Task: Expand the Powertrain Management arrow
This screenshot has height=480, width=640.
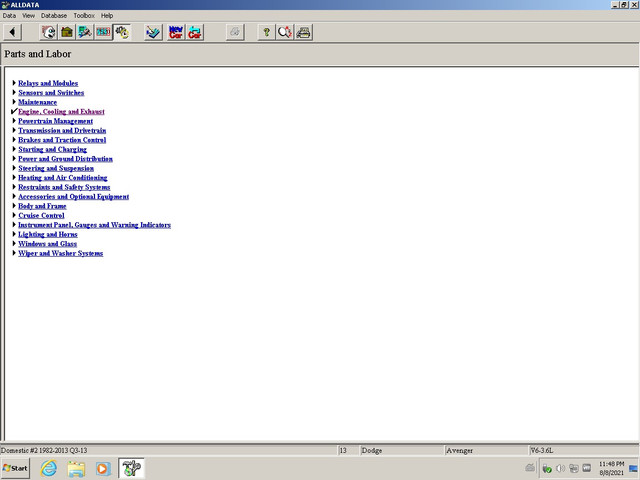Action: pos(14,121)
